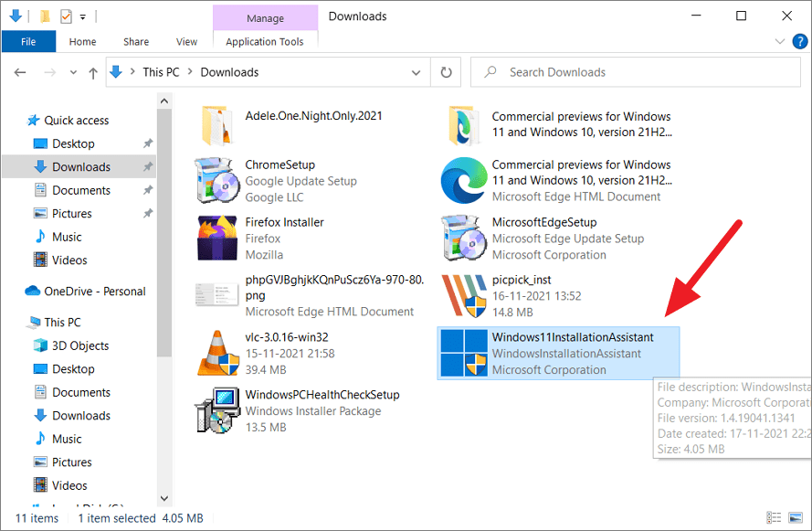Switch to the View ribbon tab
The height and width of the screenshot is (531, 812).
186,41
